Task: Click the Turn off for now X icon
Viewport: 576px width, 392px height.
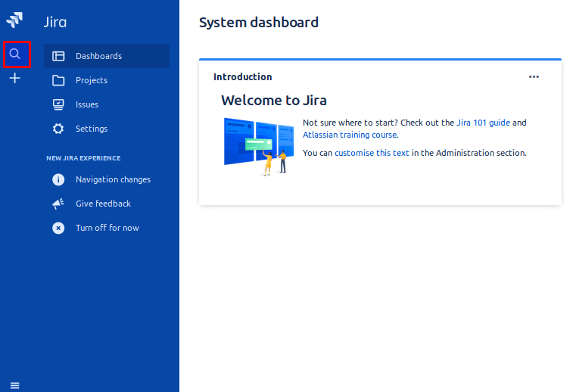Action: coord(58,228)
